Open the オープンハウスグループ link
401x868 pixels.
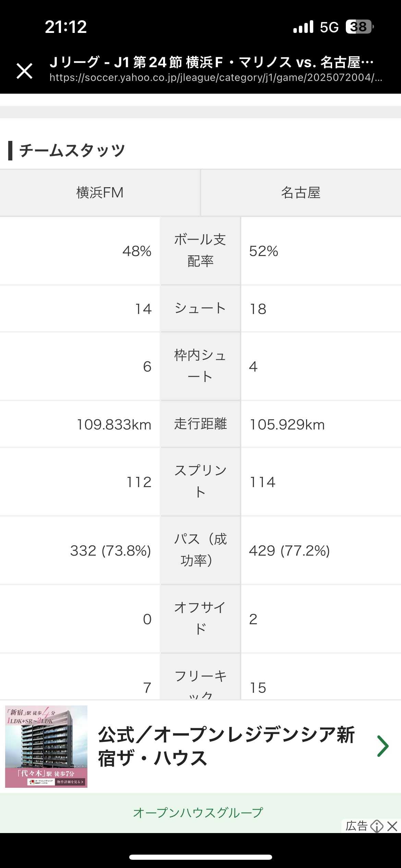pyautogui.click(x=198, y=812)
